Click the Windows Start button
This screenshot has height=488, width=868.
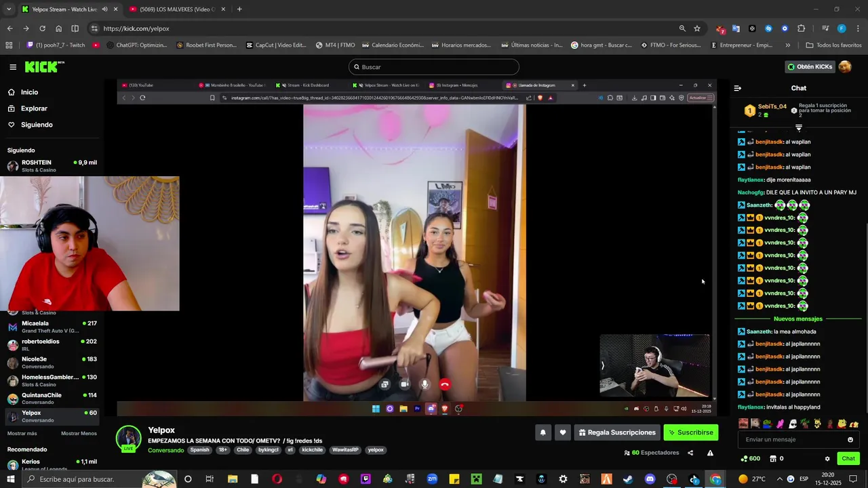[10, 479]
